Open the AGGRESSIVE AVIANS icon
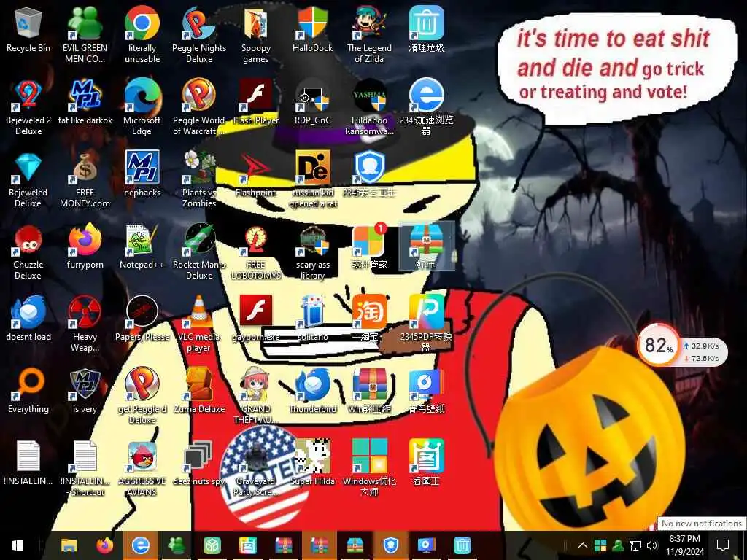The image size is (747, 560). [142, 469]
